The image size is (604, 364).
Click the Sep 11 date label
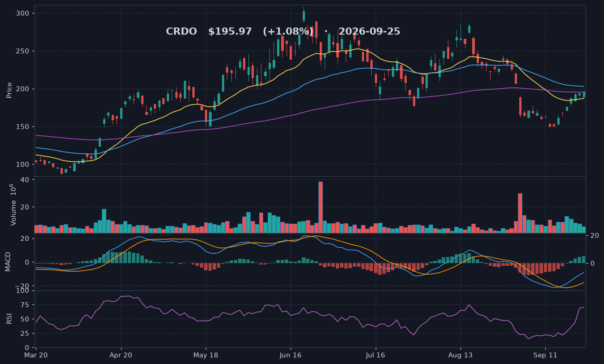pos(545,355)
